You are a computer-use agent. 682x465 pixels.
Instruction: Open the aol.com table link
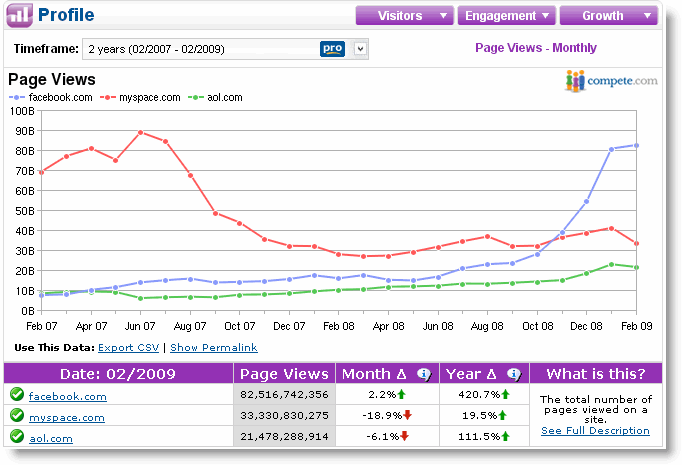(51, 438)
